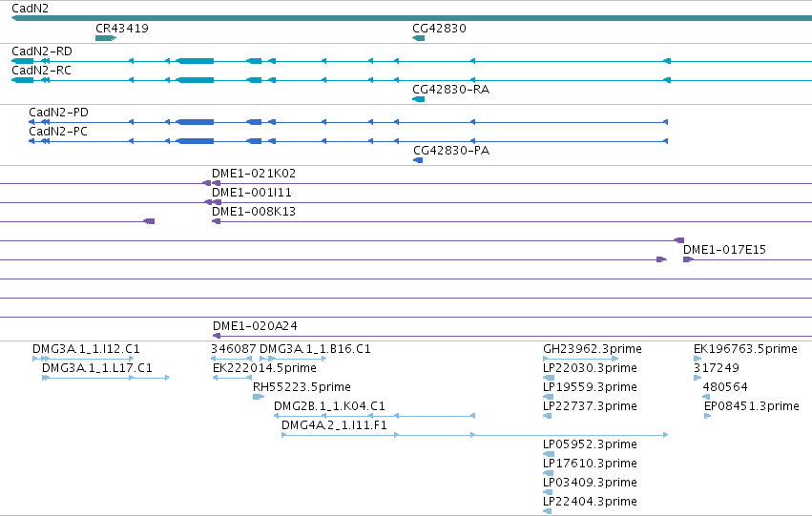Select the LP22404.3prime EST label
The height and width of the screenshot is (516, 812).
click(590, 502)
